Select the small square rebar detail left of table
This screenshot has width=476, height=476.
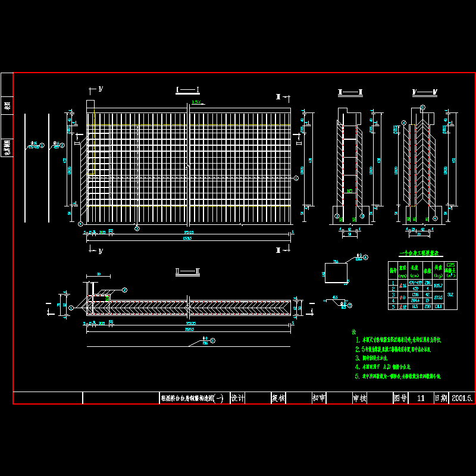337,273
